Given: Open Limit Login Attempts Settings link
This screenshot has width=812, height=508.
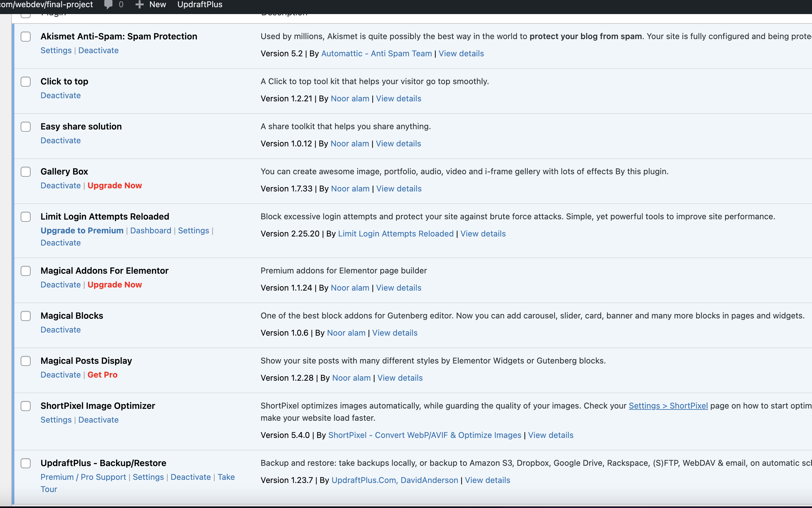Looking at the screenshot, I should 193,231.
